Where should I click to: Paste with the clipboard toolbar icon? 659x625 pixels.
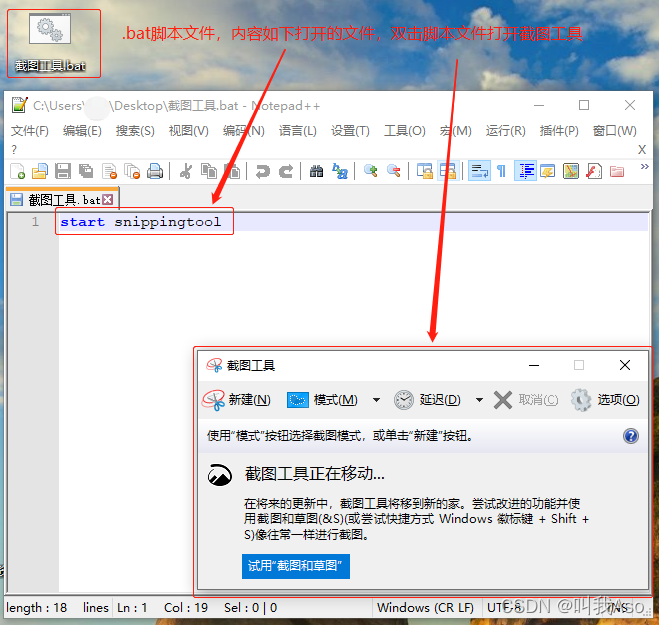[232, 171]
